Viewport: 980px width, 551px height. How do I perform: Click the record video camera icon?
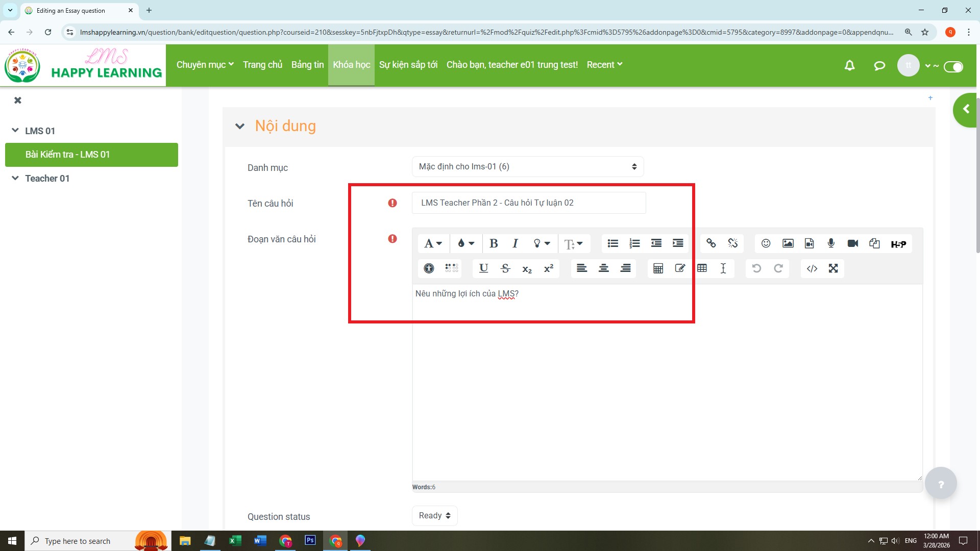[x=852, y=243]
